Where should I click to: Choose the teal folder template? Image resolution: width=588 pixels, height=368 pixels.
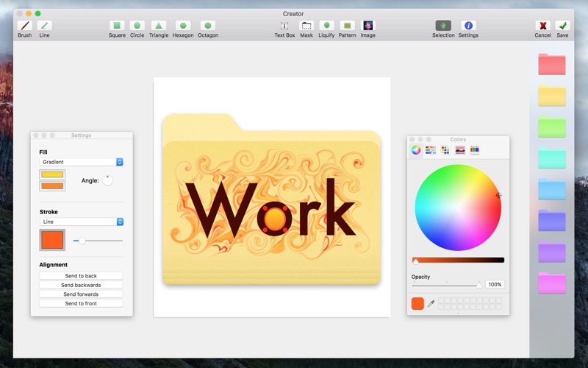click(552, 158)
